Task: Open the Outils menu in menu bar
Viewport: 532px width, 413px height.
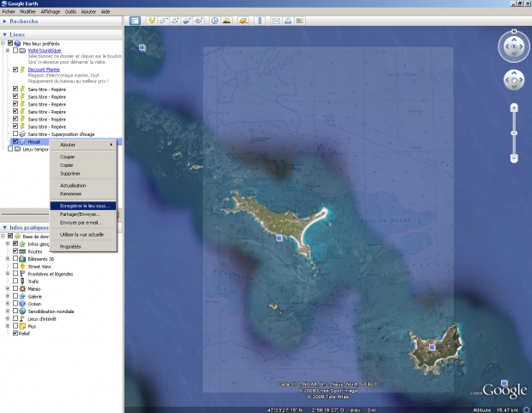Action: (70, 11)
